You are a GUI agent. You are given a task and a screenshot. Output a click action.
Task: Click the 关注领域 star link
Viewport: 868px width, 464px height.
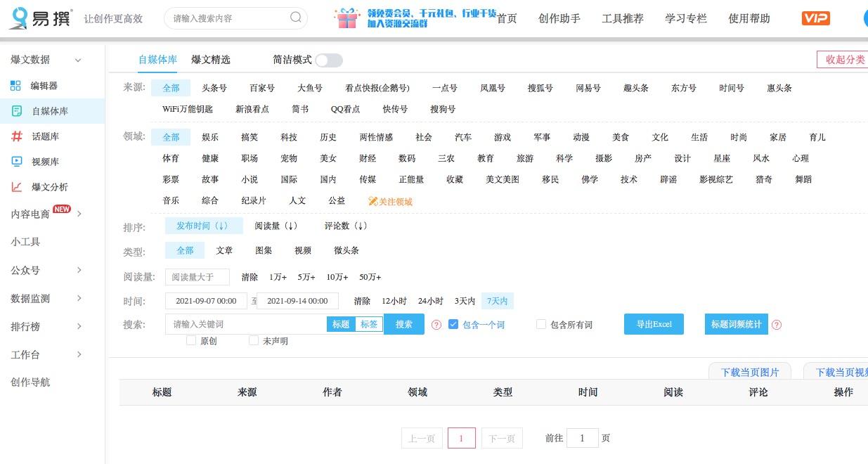[390, 202]
